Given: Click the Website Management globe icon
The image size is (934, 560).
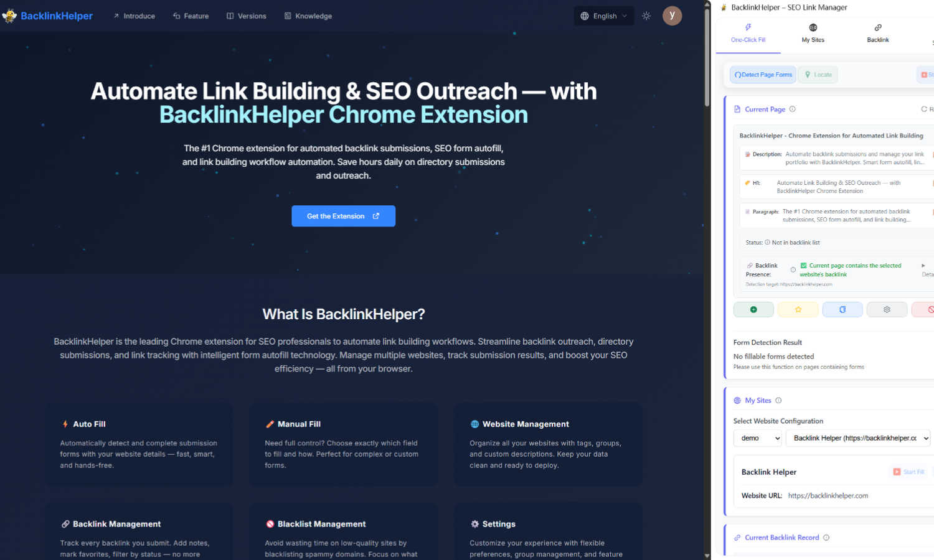Looking at the screenshot, I should pyautogui.click(x=475, y=424).
